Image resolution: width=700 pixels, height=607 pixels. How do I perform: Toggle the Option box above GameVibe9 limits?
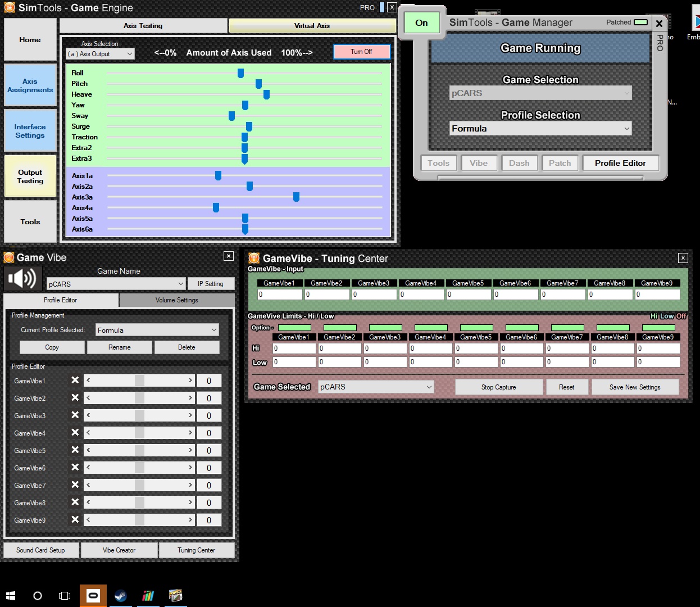pos(659,328)
